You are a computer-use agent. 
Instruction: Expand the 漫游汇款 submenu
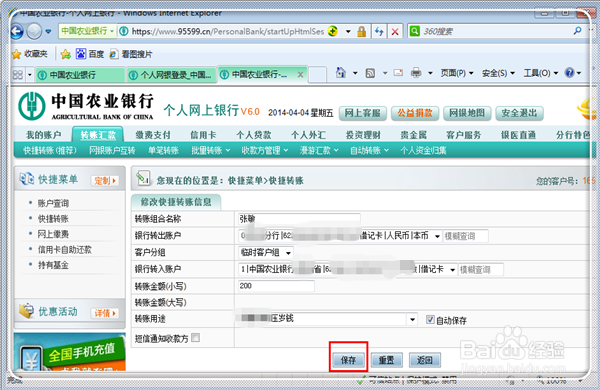319,150
